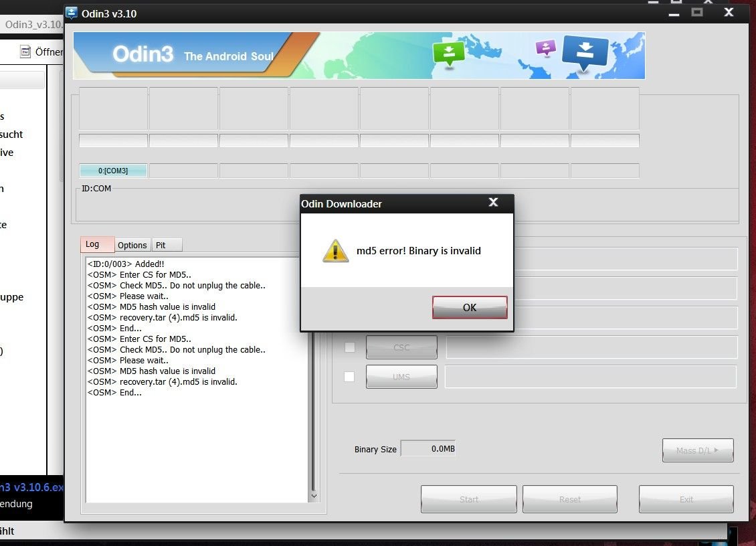Tick the checkbox beside UMS
The height and width of the screenshot is (546, 756).
(x=349, y=377)
